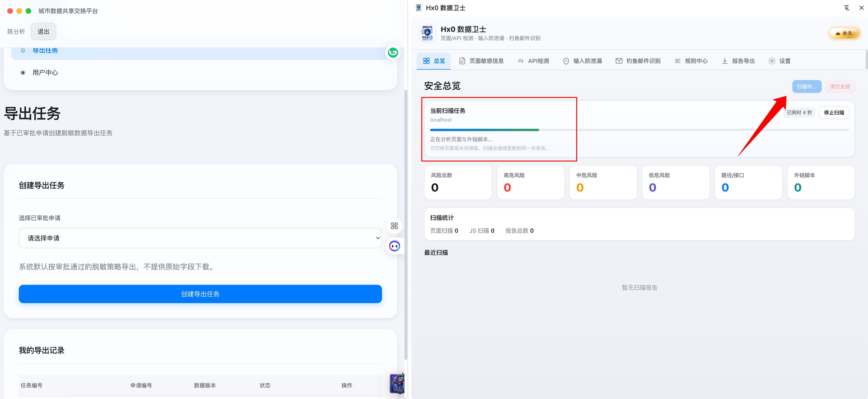Click the blue 创建导出任务 button

point(200,294)
